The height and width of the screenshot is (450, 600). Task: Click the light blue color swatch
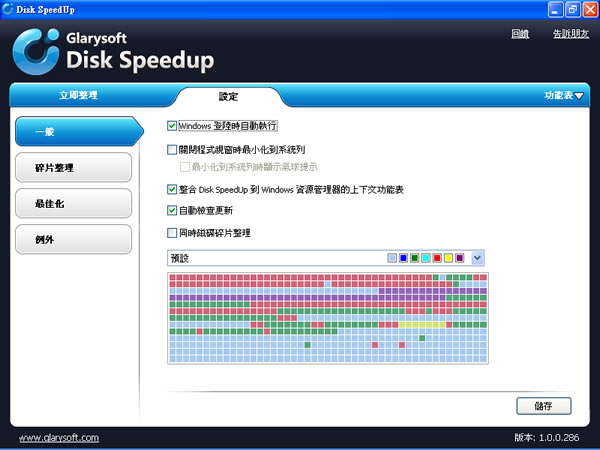click(392, 258)
